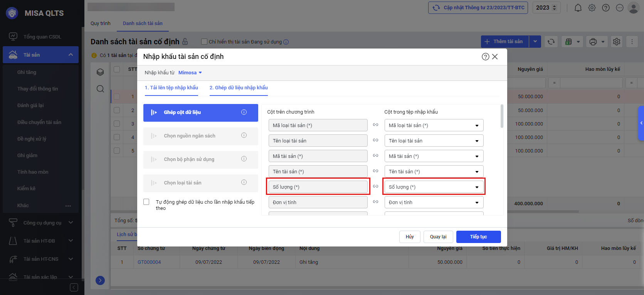This screenshot has height=295, width=644.
Task: Click the layers icon left of table
Action: click(x=100, y=72)
